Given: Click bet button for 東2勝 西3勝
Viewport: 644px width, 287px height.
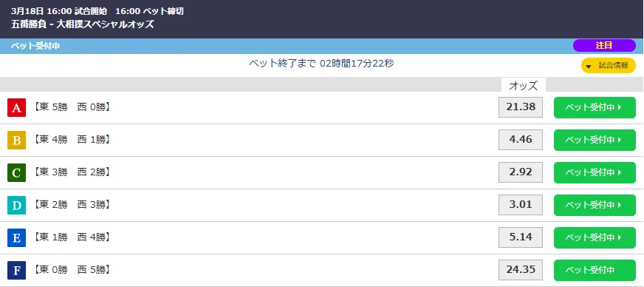Looking at the screenshot, I should (595, 205).
